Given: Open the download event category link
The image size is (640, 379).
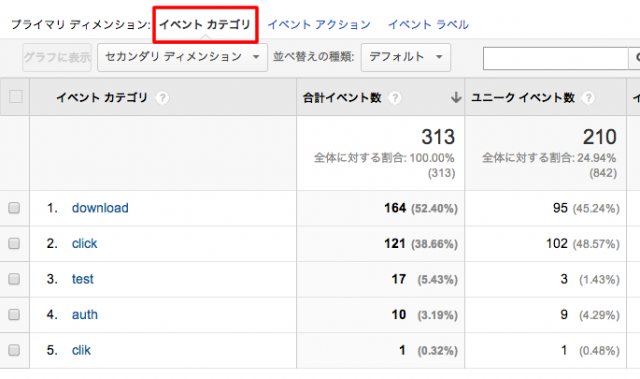Looking at the screenshot, I should (x=100, y=208).
